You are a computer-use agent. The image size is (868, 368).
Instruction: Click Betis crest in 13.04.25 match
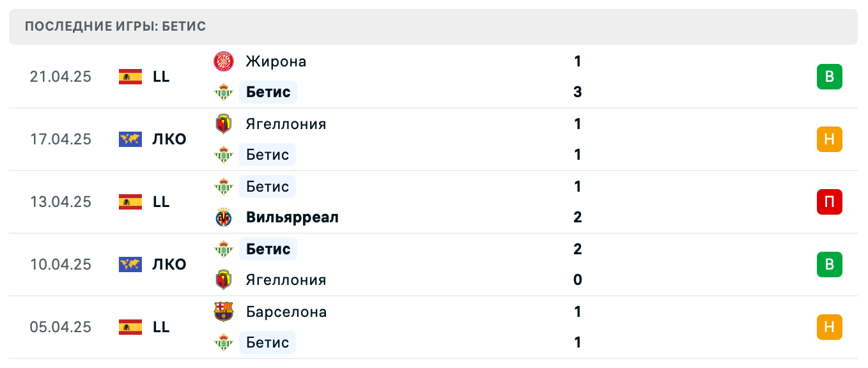coord(224,187)
